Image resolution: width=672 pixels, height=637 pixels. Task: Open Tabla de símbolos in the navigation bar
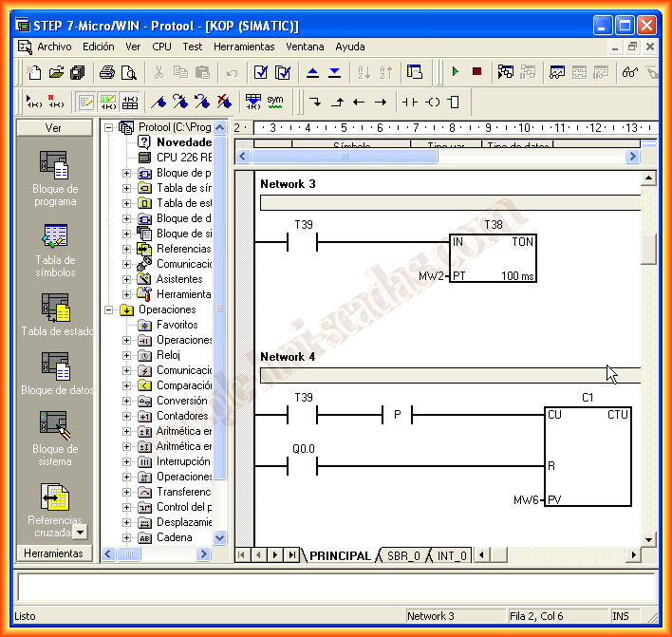point(54,250)
